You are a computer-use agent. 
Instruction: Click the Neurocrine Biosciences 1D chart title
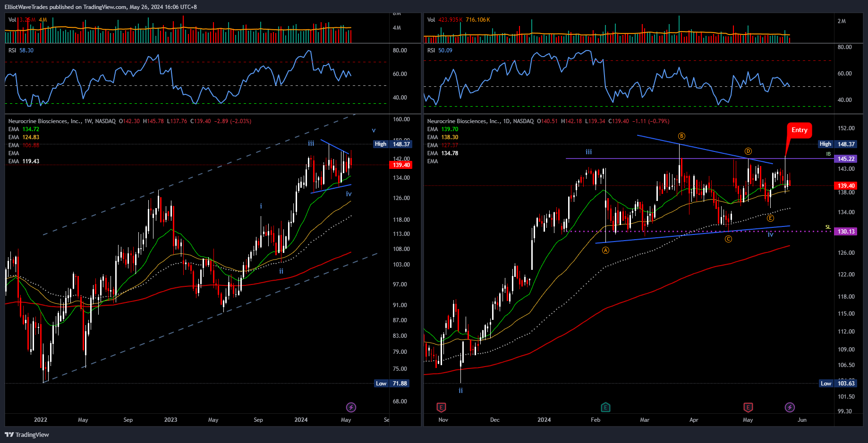(480, 121)
